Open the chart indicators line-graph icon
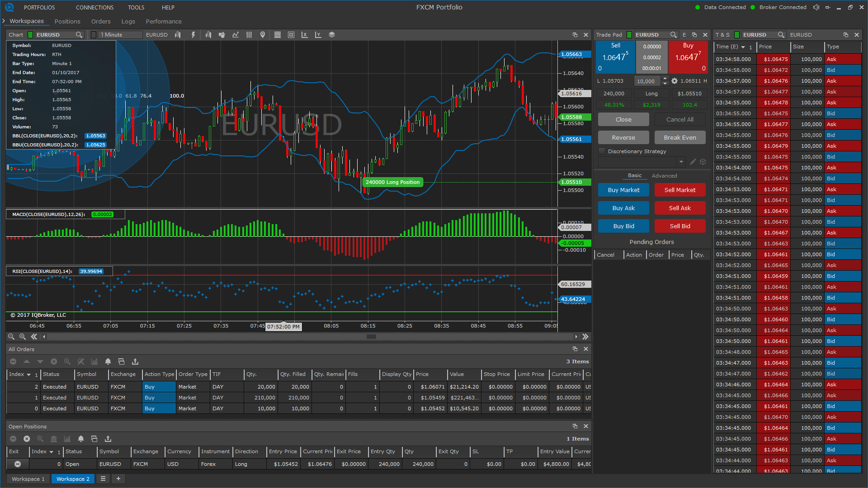The image size is (868, 488). [236, 35]
